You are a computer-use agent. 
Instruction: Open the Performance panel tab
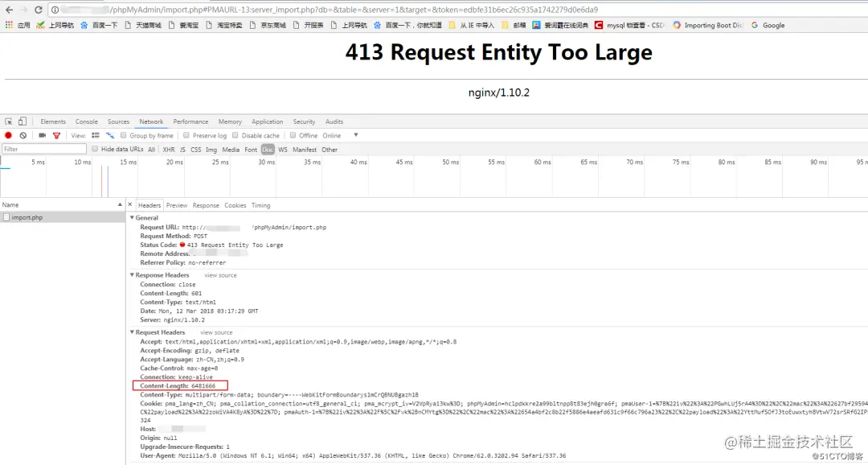point(190,121)
